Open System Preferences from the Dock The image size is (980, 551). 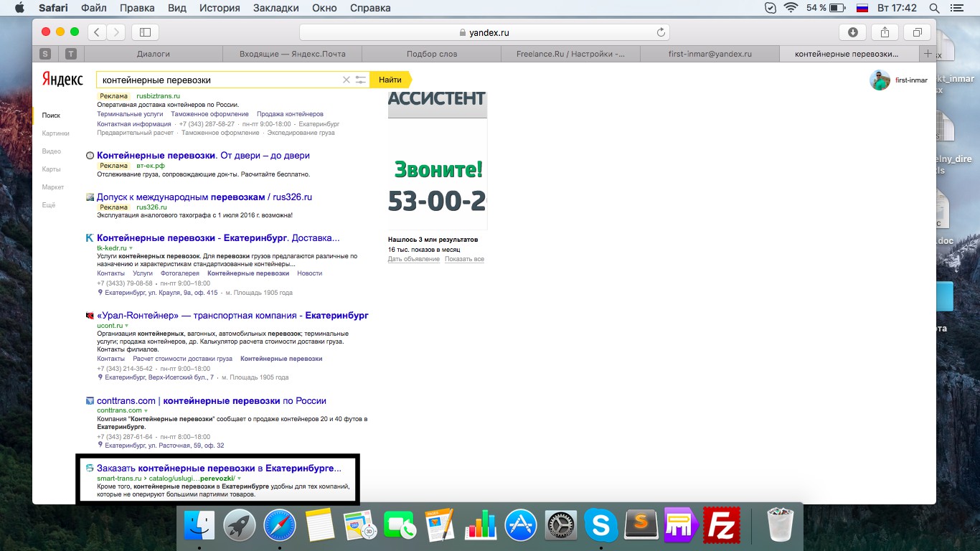(x=560, y=525)
